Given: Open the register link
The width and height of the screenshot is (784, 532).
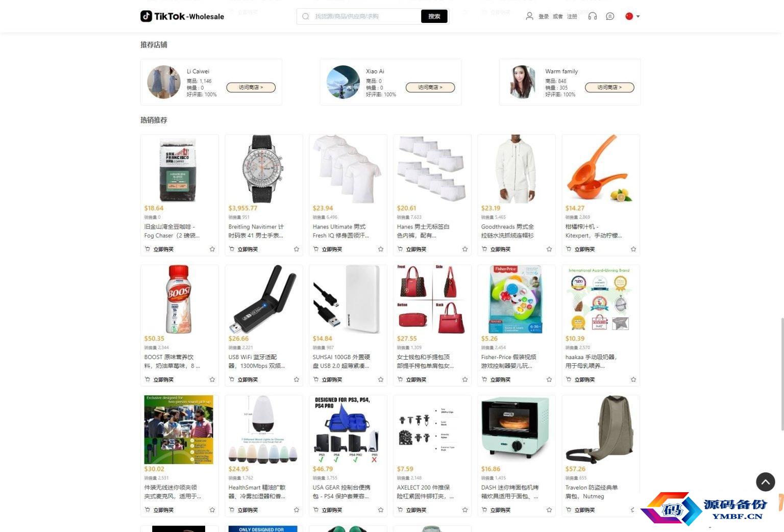Looking at the screenshot, I should 572,17.
